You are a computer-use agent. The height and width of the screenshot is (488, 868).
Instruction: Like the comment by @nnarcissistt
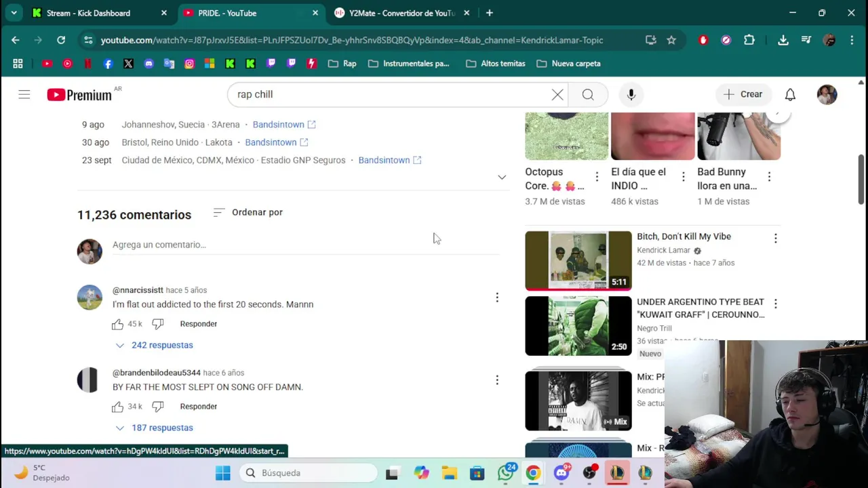click(118, 324)
